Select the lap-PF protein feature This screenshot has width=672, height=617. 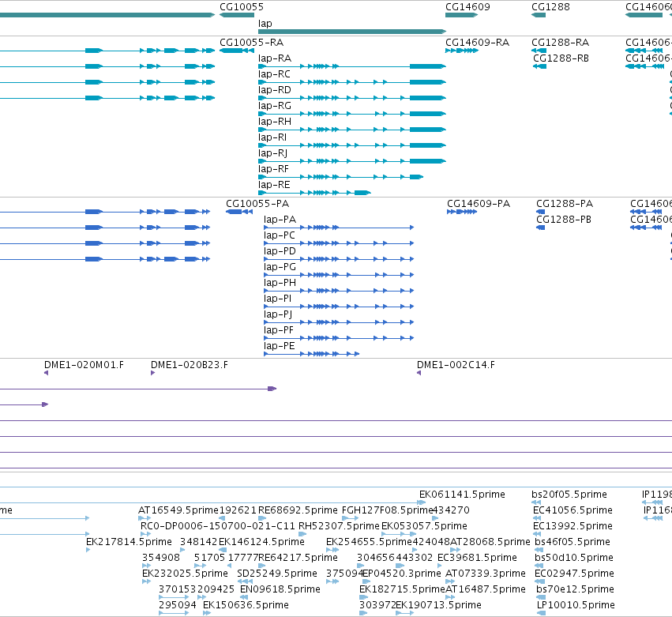pyautogui.click(x=339, y=338)
